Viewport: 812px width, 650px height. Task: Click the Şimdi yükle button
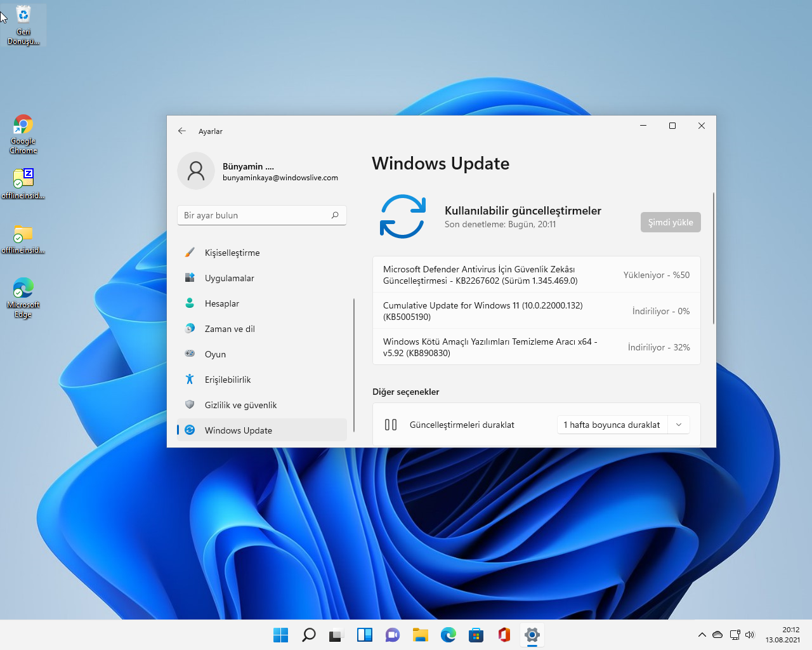[x=671, y=222]
